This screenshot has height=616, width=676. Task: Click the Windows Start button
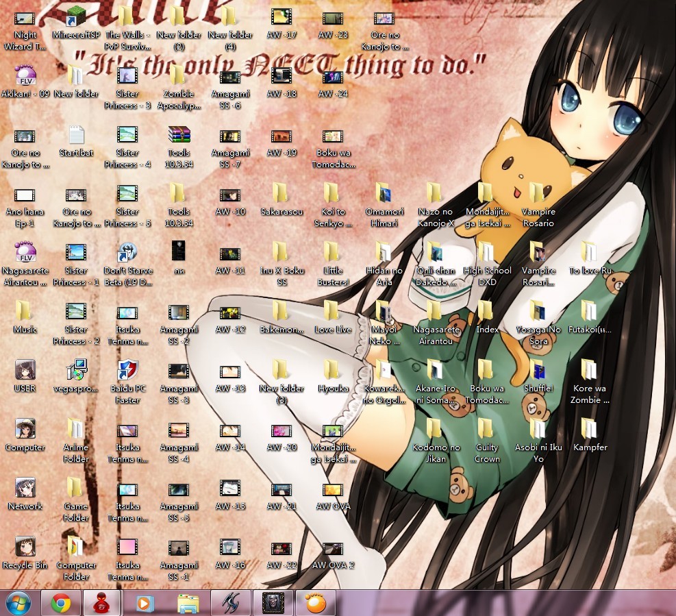pos(18,604)
